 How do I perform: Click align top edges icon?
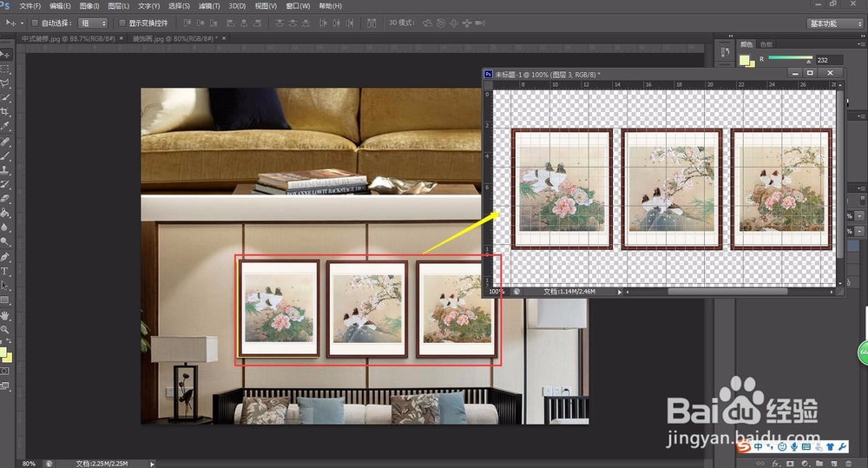[187, 23]
